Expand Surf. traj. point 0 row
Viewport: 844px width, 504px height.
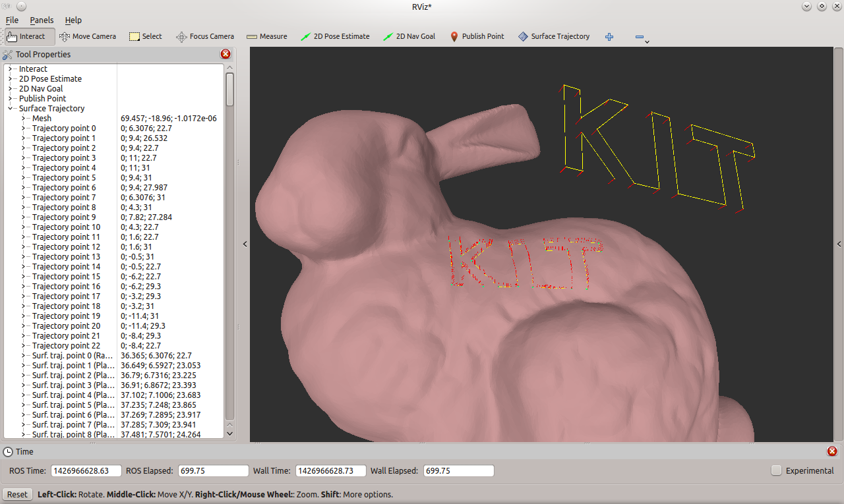pos(23,356)
